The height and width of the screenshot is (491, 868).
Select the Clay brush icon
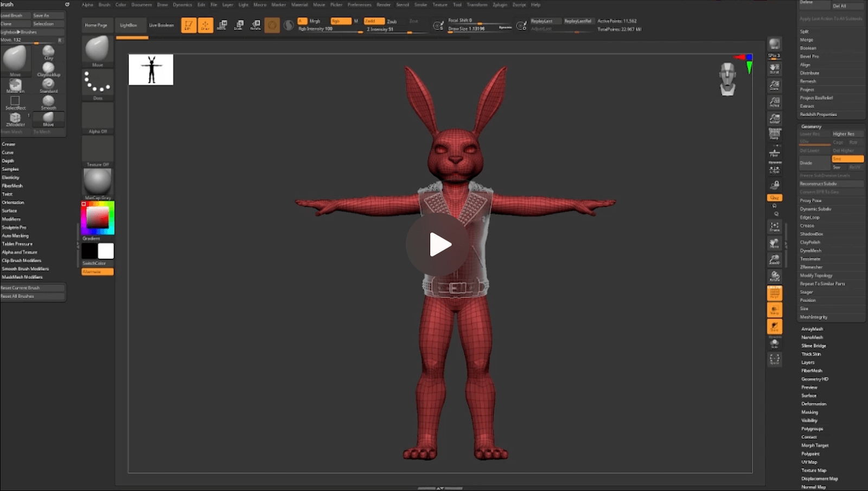click(48, 52)
